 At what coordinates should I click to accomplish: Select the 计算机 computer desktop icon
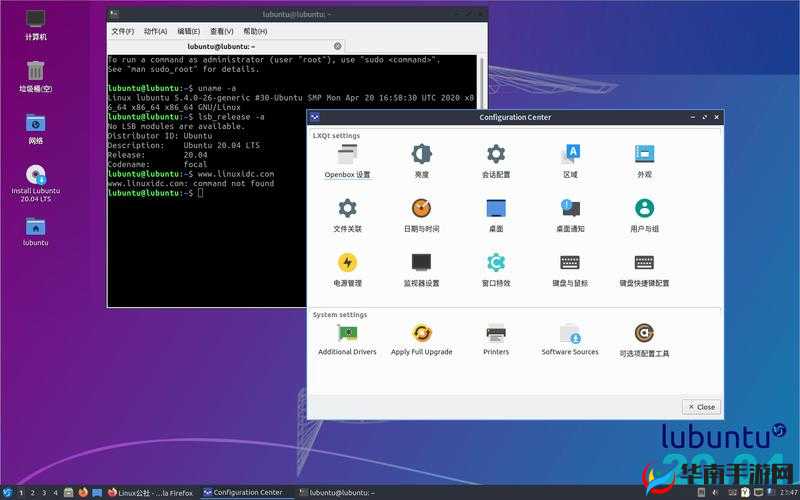(x=36, y=25)
